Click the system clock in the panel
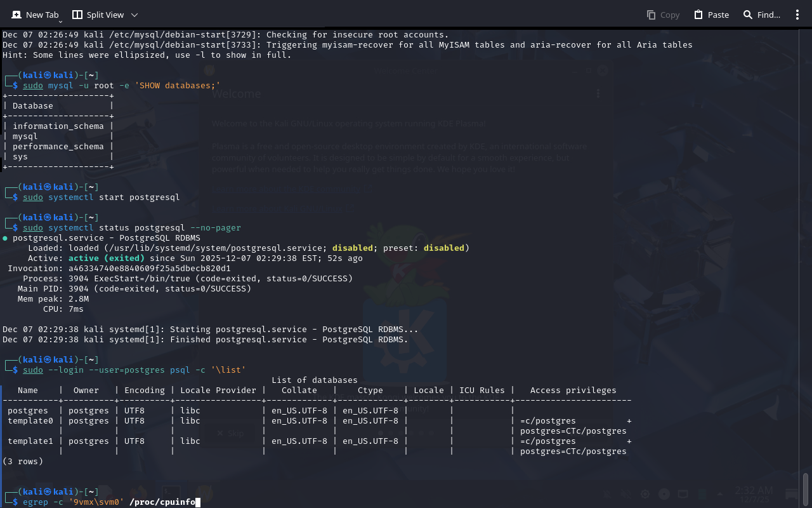The height and width of the screenshot is (508, 812). coord(754,494)
